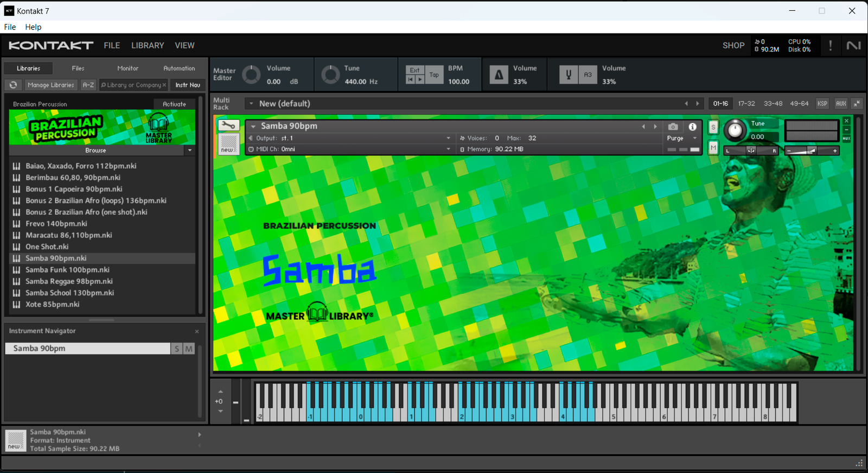Click the Activate button for Brazilian Percussion
This screenshot has width=868, height=473.
click(174, 104)
